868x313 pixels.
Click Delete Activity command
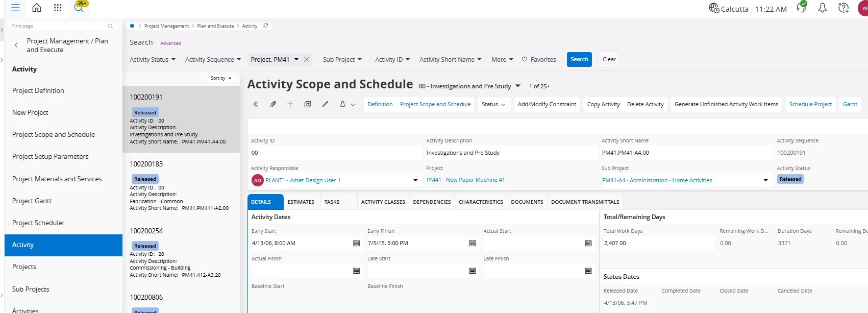click(646, 104)
